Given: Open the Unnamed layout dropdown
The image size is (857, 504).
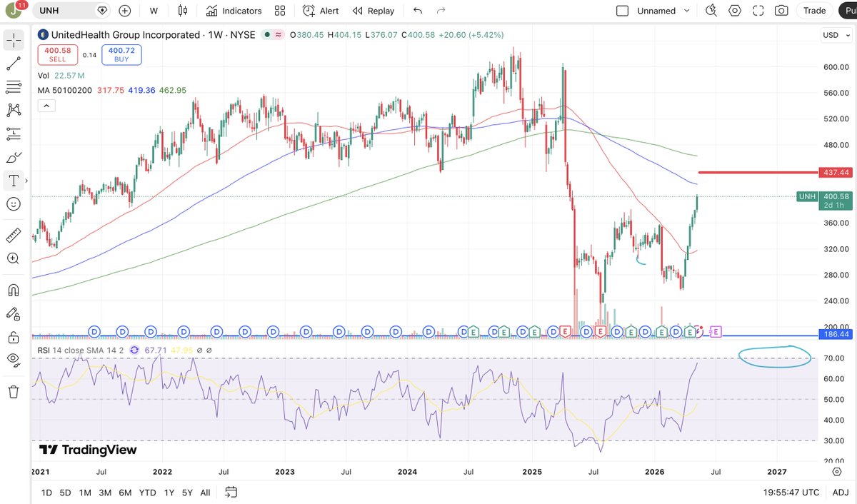Looking at the screenshot, I should [x=664, y=11].
